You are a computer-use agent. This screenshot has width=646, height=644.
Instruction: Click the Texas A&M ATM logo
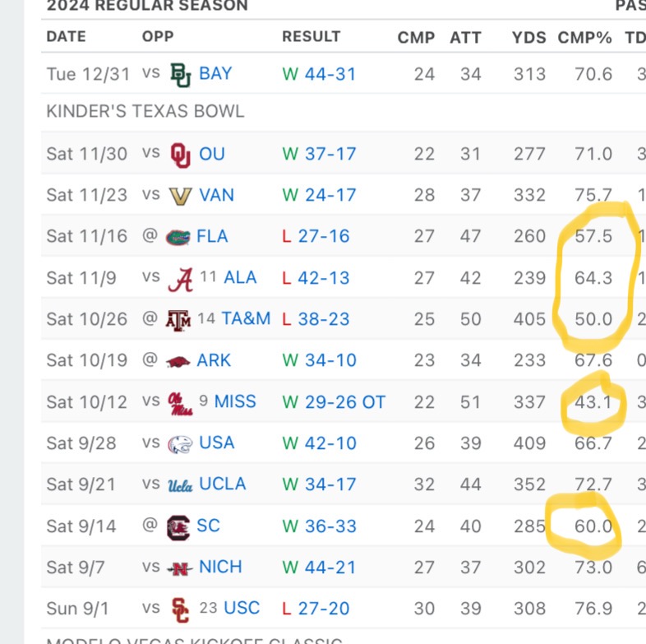178,320
